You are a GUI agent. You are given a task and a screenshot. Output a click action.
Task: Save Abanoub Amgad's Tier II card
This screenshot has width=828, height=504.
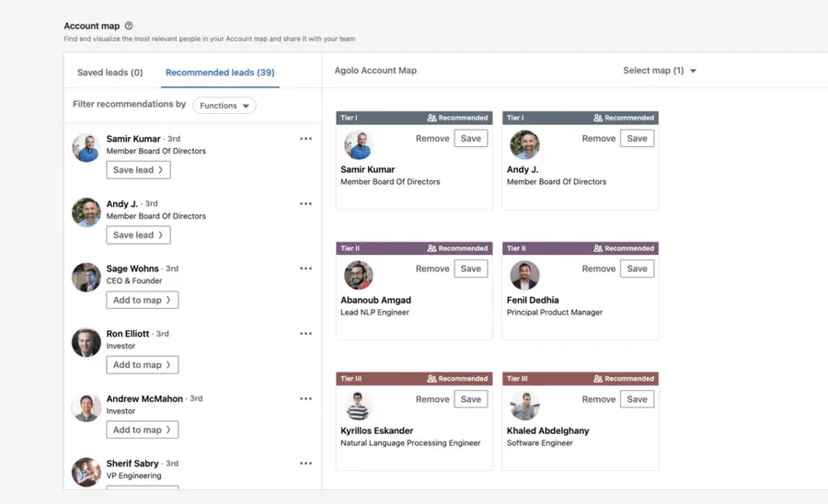470,269
